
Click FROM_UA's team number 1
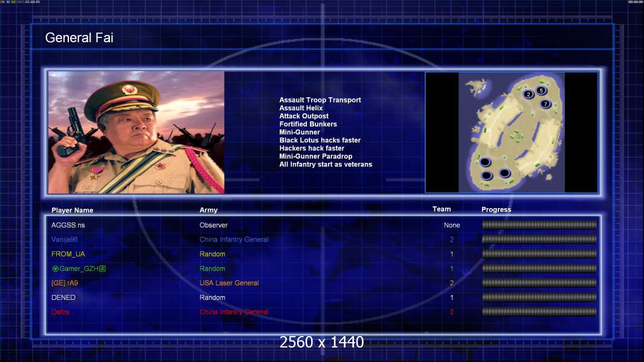click(452, 254)
